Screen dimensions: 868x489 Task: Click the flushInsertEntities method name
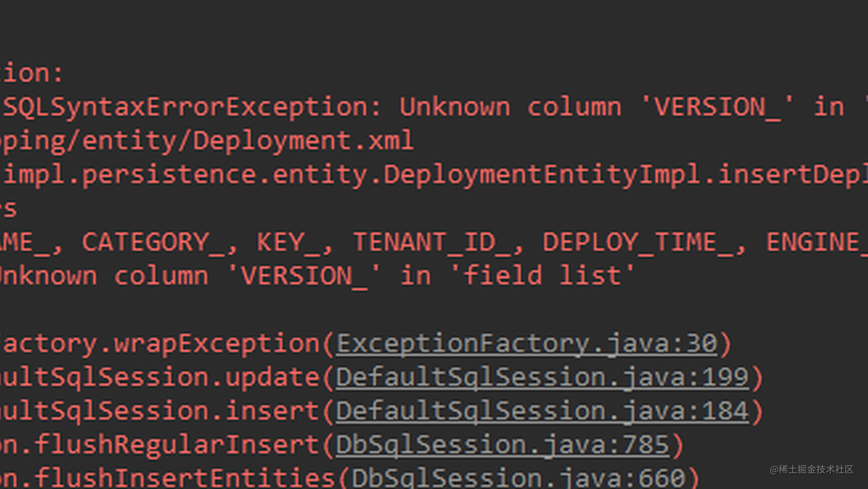point(184,477)
